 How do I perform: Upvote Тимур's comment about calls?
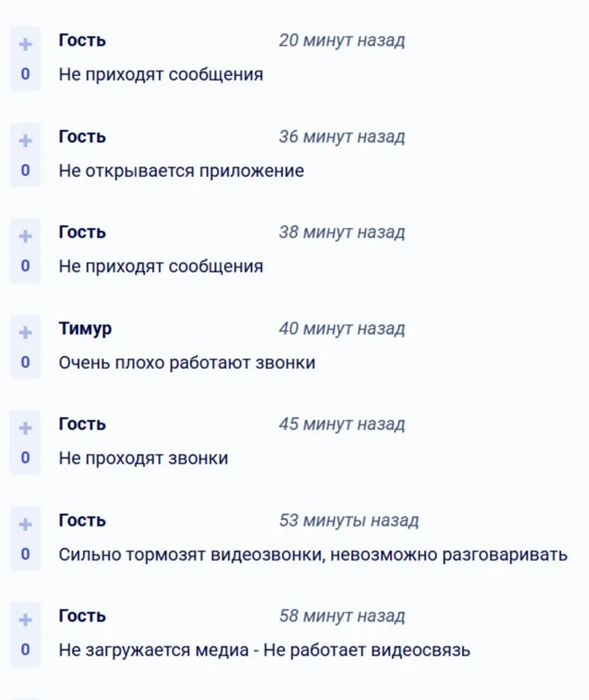tap(26, 333)
